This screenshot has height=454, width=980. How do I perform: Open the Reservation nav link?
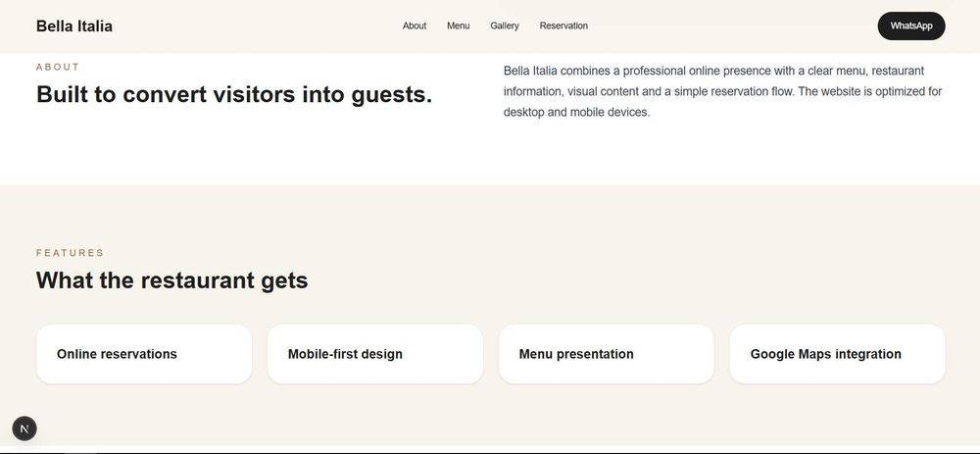click(x=563, y=25)
